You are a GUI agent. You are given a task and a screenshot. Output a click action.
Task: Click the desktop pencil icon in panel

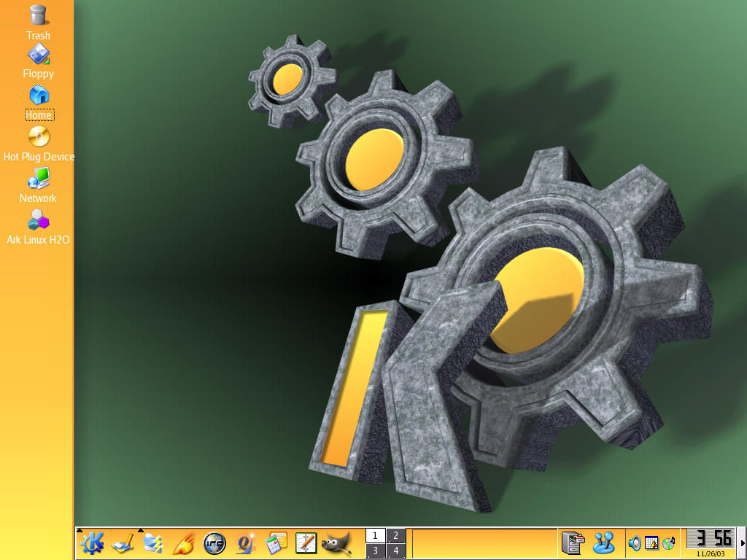(x=123, y=543)
